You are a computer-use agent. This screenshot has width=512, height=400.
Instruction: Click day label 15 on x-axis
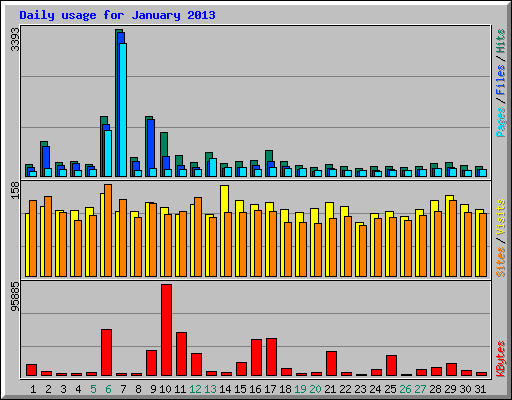[x=240, y=389]
